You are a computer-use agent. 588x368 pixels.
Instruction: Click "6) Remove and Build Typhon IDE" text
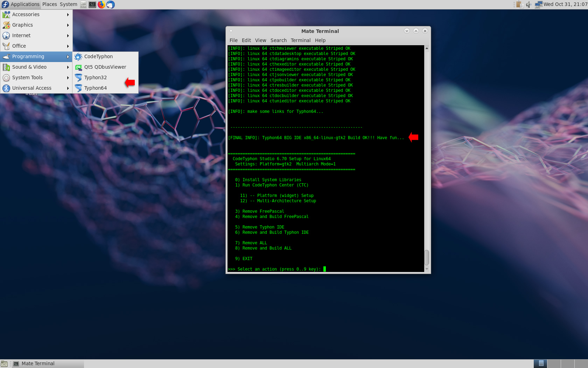point(272,232)
